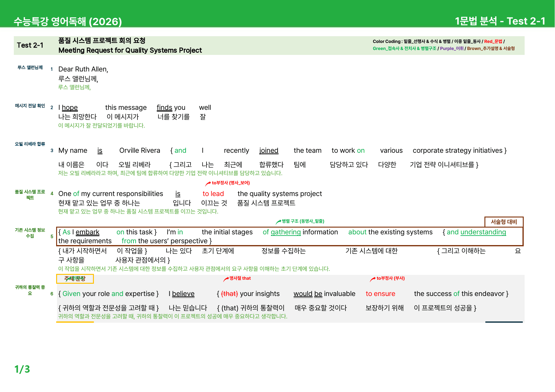The height and width of the screenshot is (392, 555).
Task: Select the 서술형 대비 brown label box
Action: (x=504, y=222)
